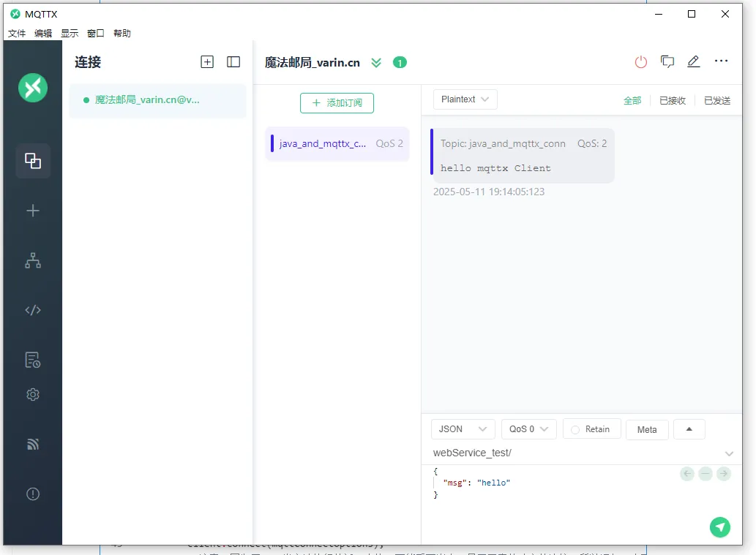Open the 显示 menu
This screenshot has width=756, height=555.
(70, 33)
